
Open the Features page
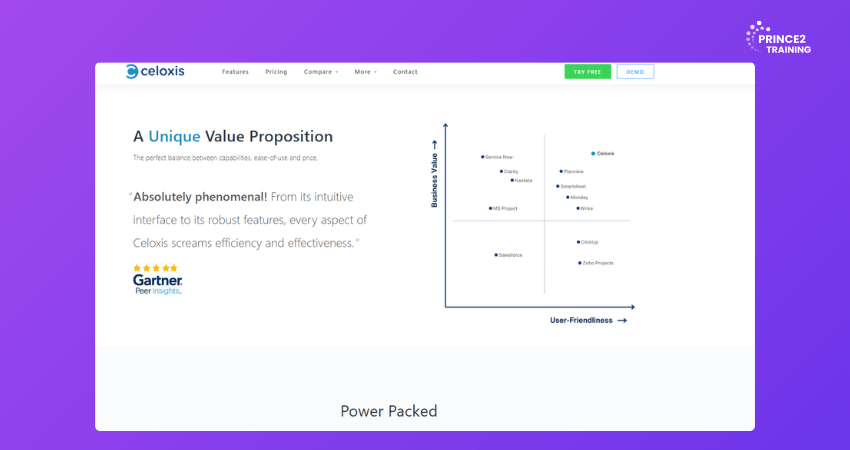click(235, 72)
